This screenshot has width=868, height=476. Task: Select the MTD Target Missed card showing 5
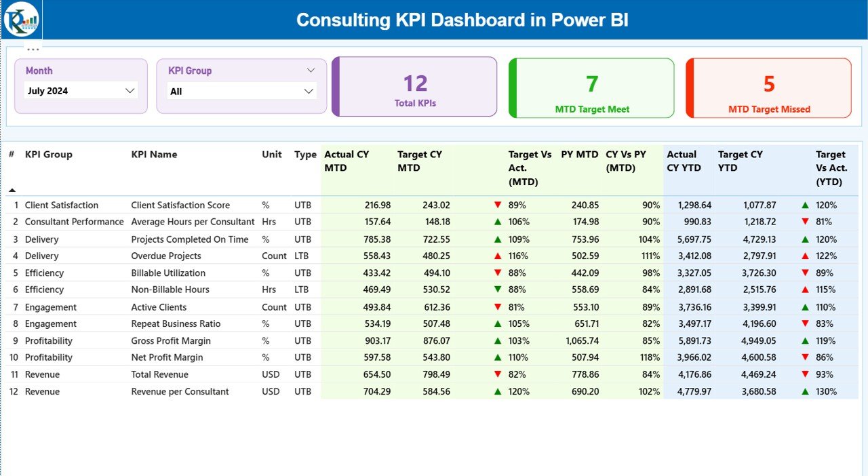point(767,87)
